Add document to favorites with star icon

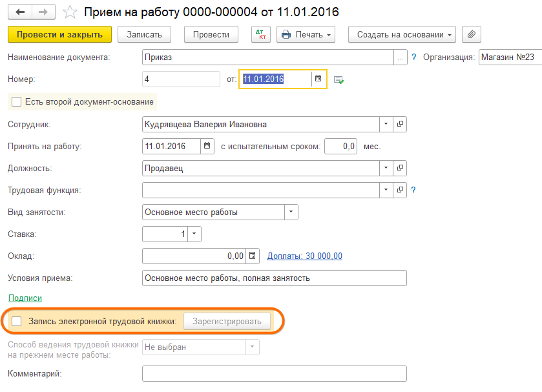(72, 12)
